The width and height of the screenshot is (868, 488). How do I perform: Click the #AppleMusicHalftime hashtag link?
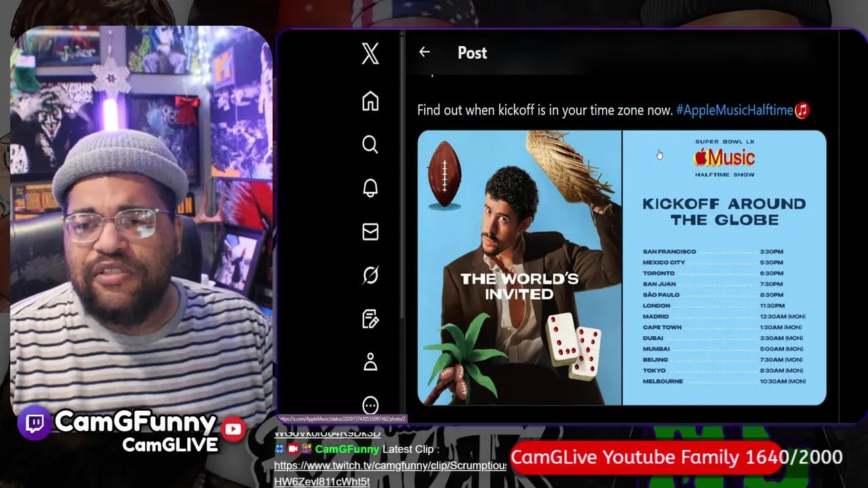point(734,110)
